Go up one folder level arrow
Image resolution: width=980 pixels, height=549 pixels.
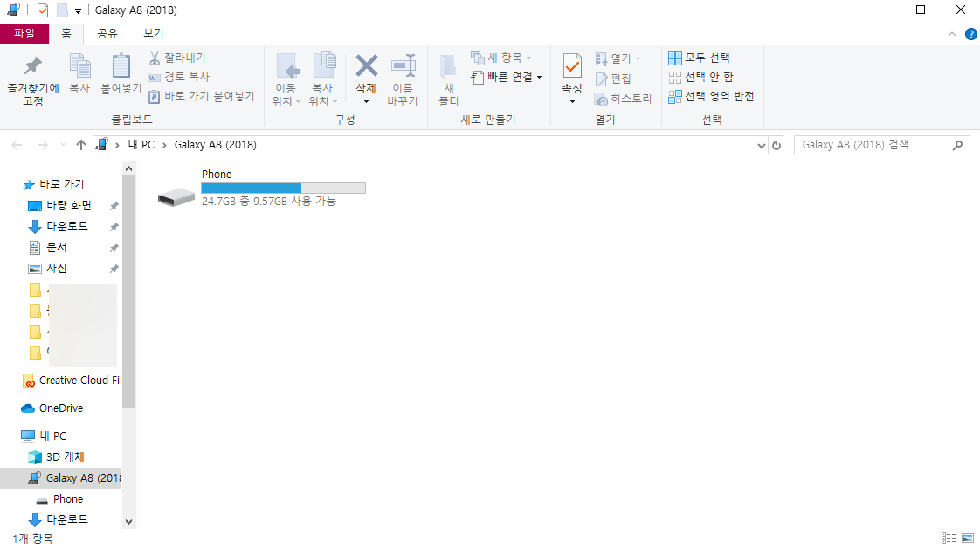(x=80, y=145)
